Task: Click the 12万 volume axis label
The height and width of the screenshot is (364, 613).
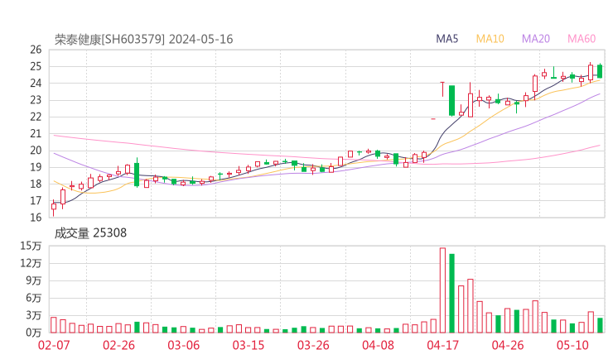Action: tap(31, 263)
